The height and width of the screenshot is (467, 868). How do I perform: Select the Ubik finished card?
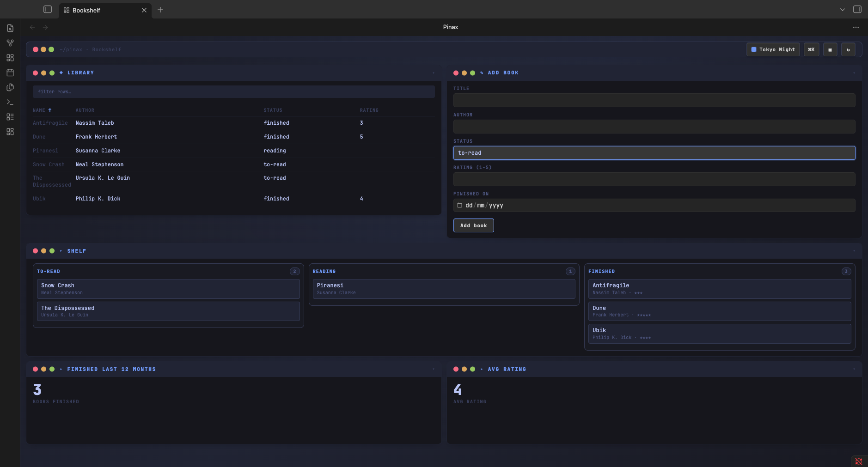click(x=720, y=334)
